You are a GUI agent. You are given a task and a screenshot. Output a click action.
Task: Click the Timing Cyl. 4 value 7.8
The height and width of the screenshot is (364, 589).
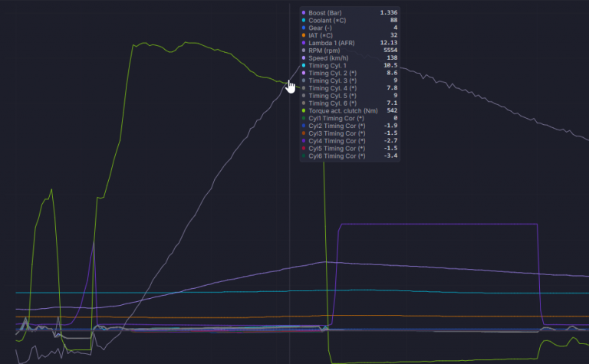(x=392, y=88)
